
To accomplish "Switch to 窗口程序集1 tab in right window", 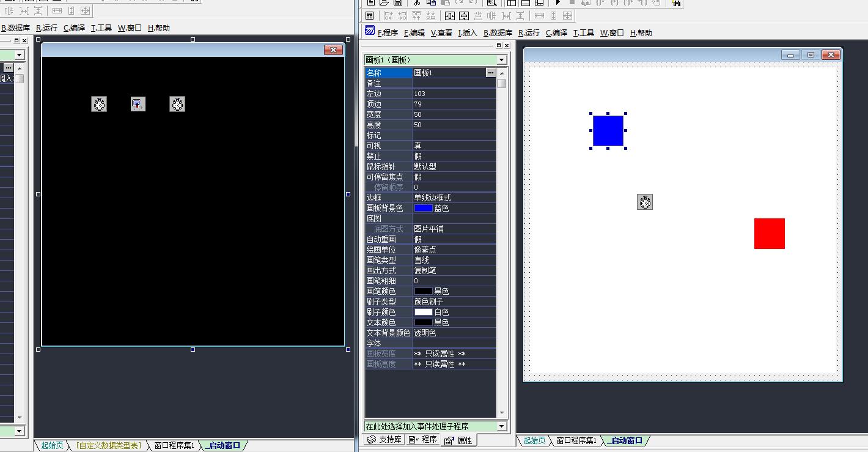I will [x=576, y=440].
